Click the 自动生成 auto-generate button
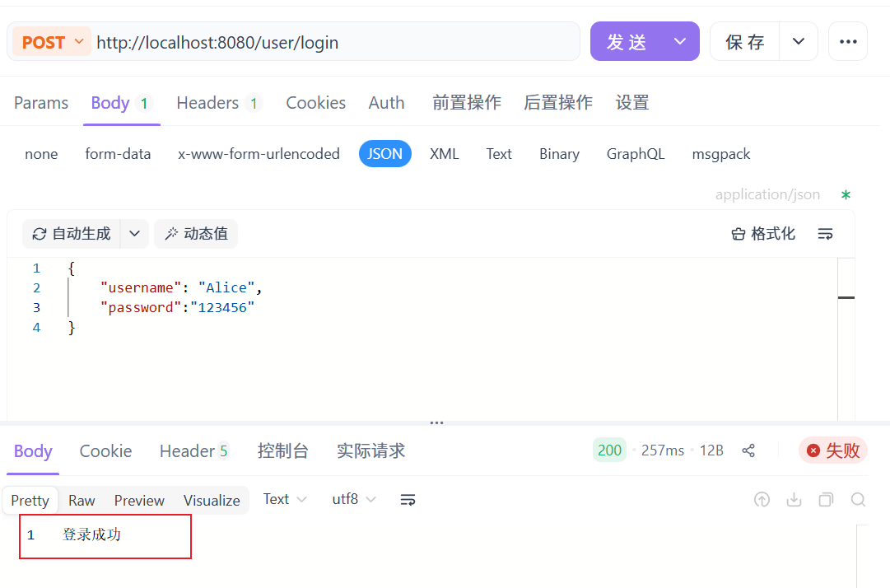 72,234
